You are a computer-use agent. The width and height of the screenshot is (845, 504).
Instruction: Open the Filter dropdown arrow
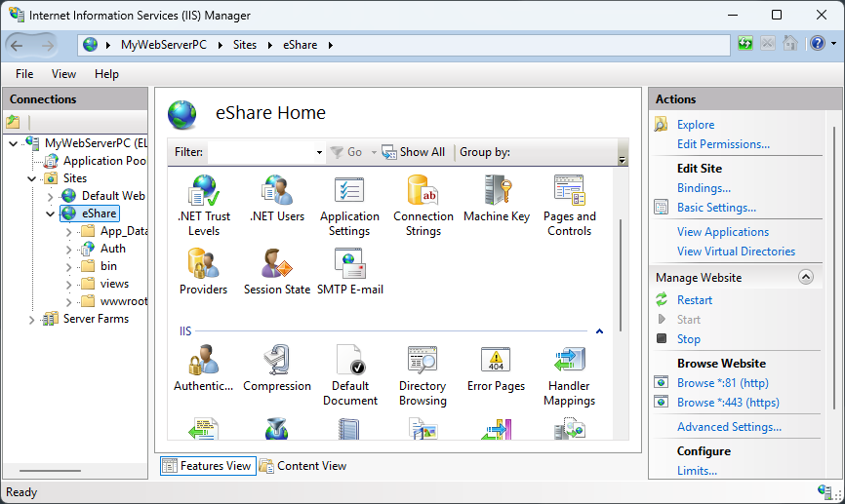319,153
